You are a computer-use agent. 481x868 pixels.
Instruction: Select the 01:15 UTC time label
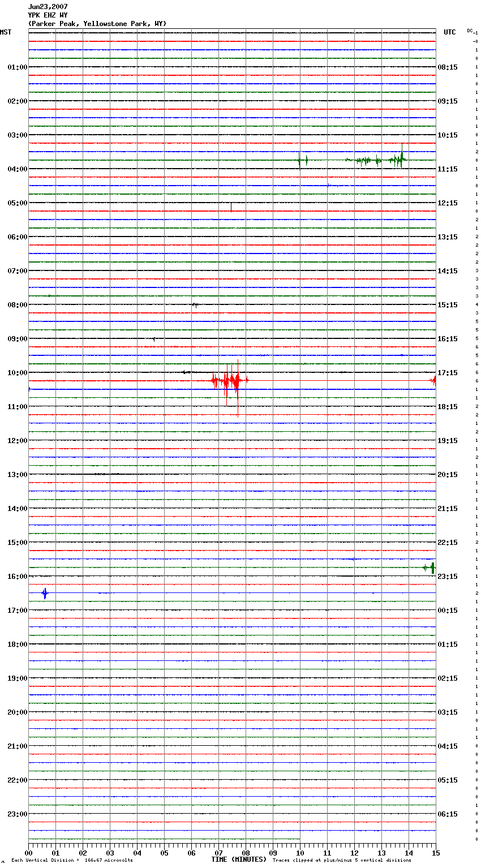click(x=448, y=644)
